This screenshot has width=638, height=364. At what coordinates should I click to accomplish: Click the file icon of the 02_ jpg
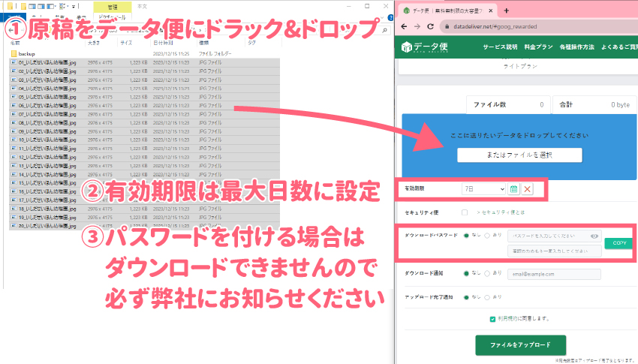click(14, 71)
